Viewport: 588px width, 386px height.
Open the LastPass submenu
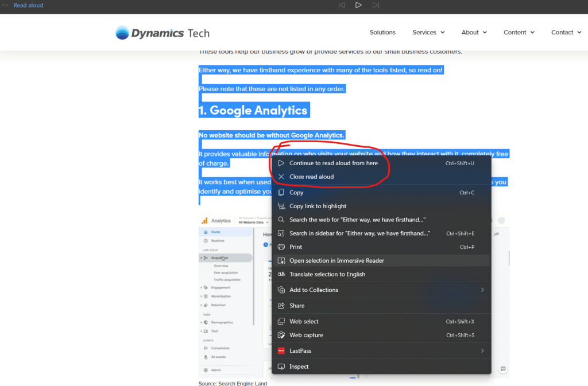(x=381, y=351)
